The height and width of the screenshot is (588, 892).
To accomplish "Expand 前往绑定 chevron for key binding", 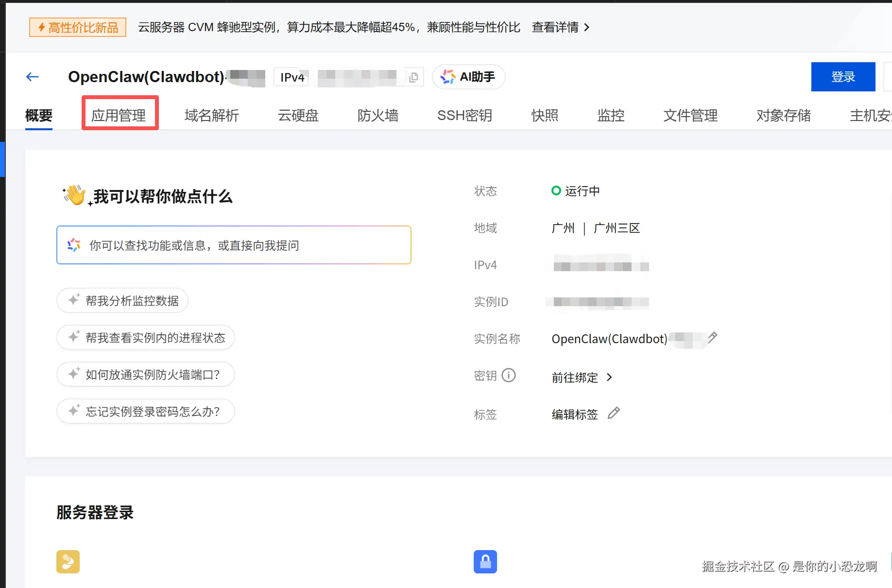I will (609, 377).
